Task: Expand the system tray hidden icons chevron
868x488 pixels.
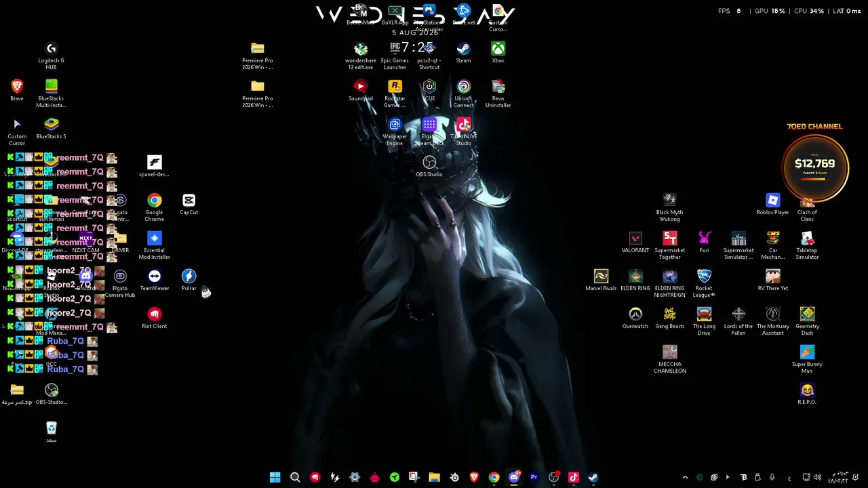Action: (685, 477)
